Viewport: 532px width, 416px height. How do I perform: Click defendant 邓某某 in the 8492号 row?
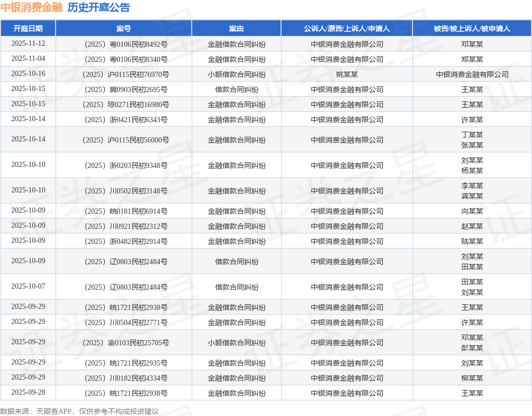pyautogui.click(x=472, y=44)
